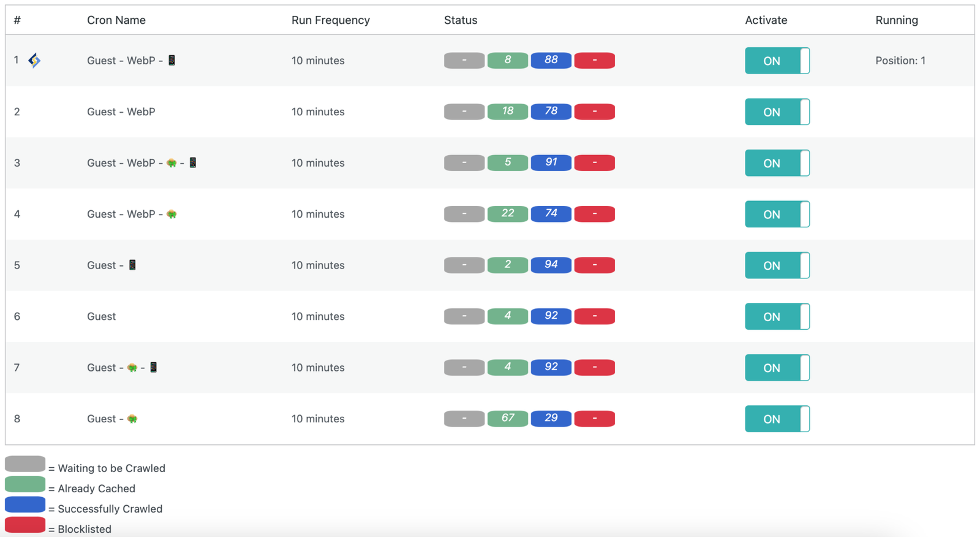Click the Run Frequency column header
The image size is (980, 537).
coord(330,20)
